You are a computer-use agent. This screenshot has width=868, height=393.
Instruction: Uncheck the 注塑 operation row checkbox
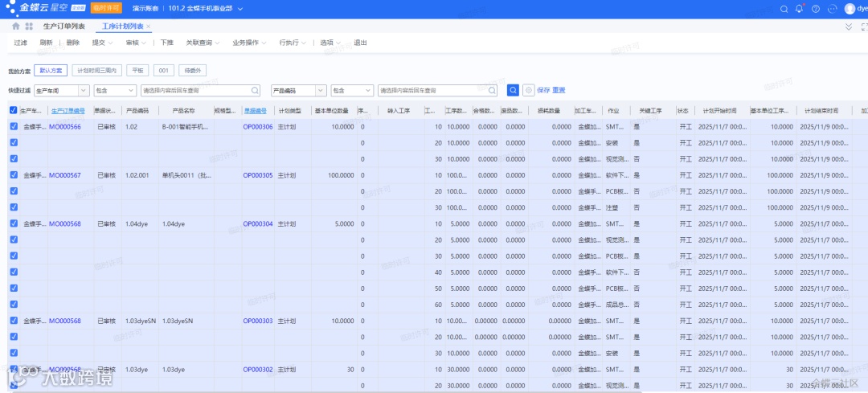14,207
